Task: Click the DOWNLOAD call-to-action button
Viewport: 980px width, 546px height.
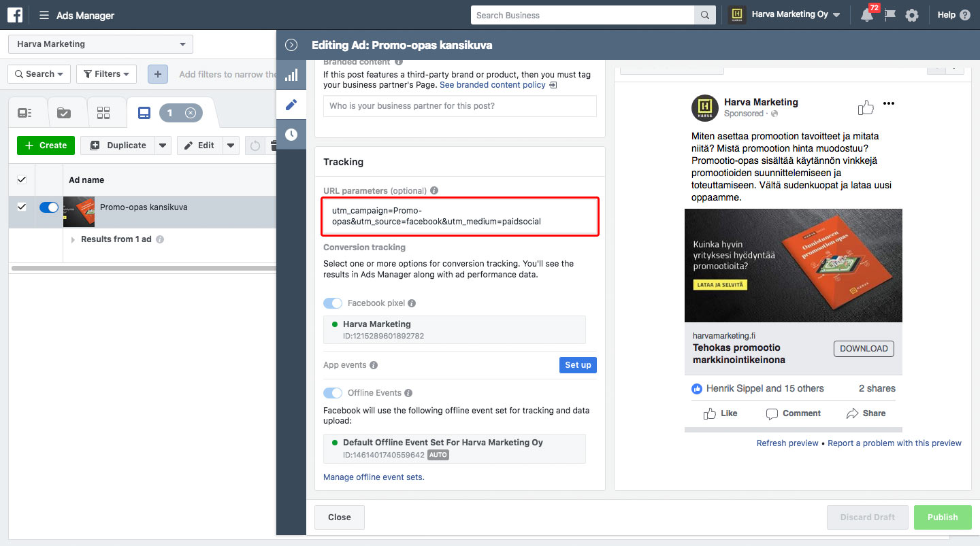Action: click(x=864, y=349)
